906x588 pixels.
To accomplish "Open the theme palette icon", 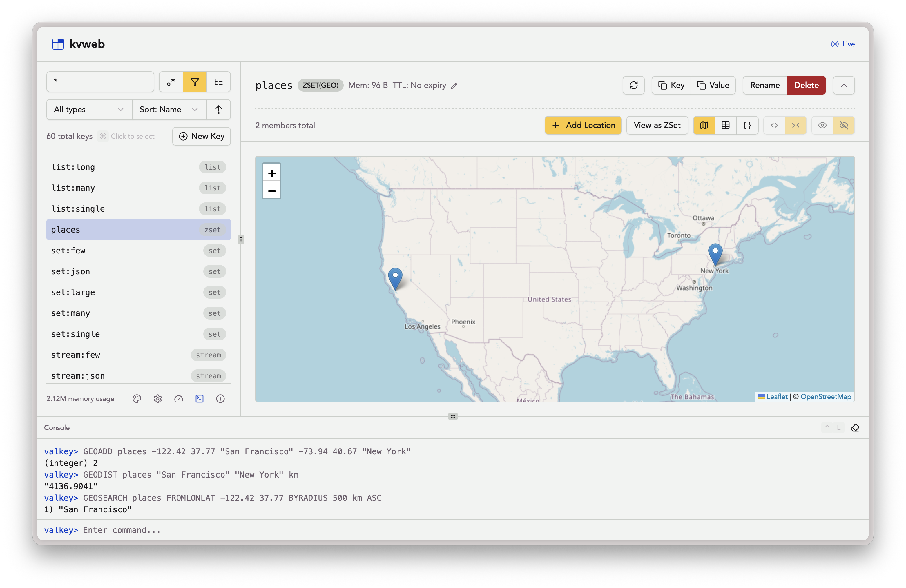I will 137,398.
